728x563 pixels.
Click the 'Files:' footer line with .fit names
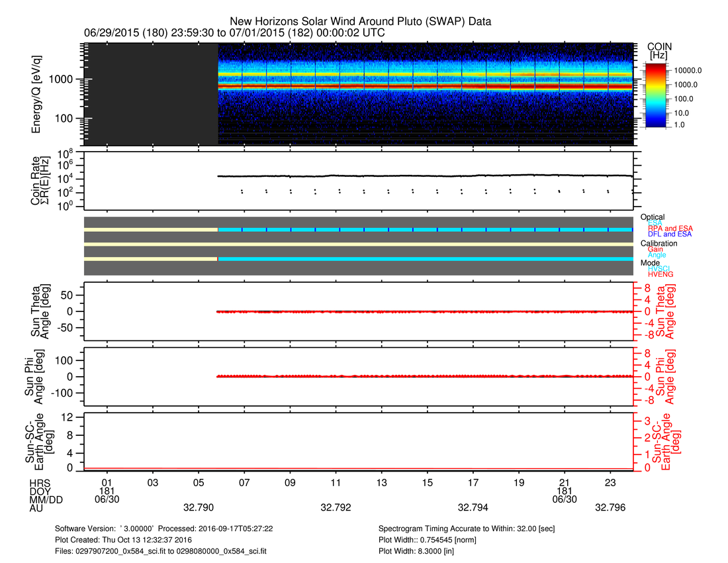[163, 550]
